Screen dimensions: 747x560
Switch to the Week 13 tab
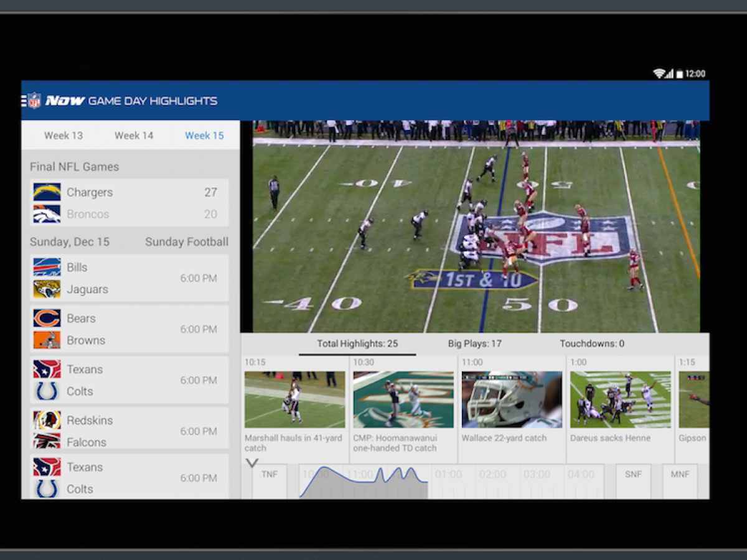(x=63, y=136)
